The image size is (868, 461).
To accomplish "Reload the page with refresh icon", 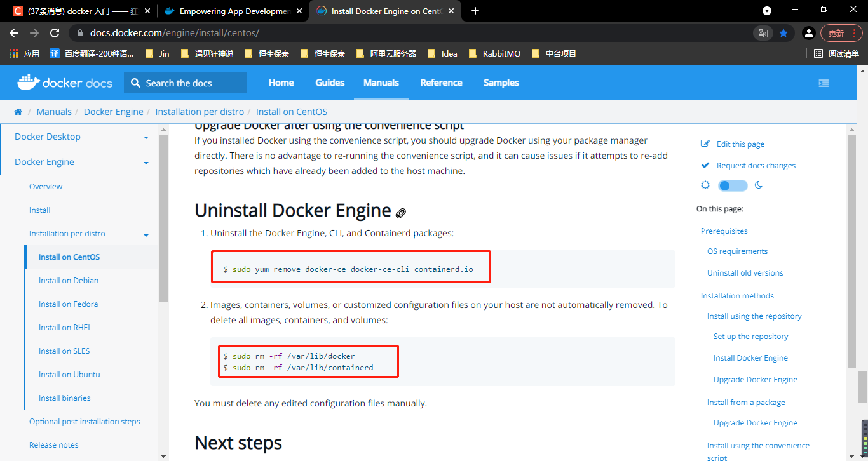I will [x=55, y=33].
